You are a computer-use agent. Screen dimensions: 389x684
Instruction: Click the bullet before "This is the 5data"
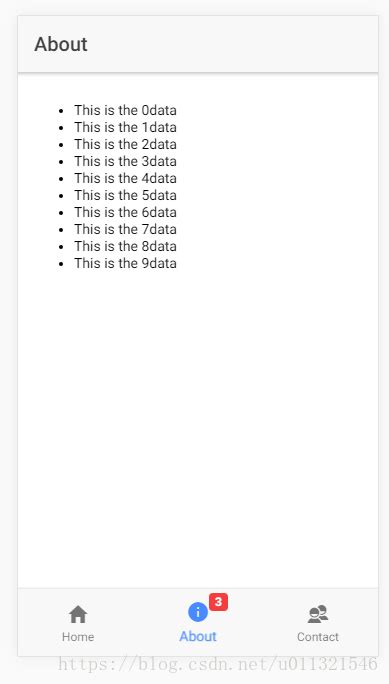pyautogui.click(x=61, y=196)
